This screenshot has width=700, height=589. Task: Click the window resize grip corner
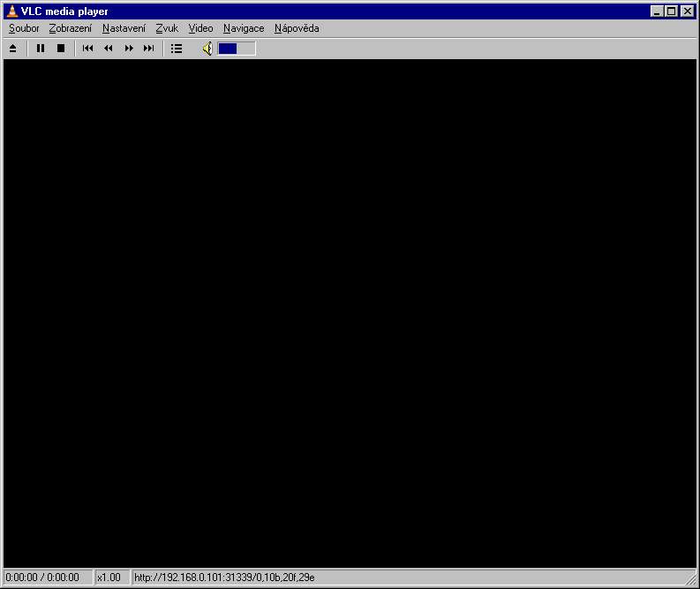pos(692,579)
